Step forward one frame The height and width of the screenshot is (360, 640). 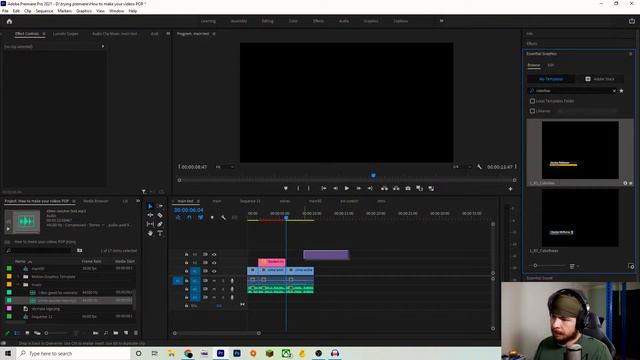tap(358, 188)
